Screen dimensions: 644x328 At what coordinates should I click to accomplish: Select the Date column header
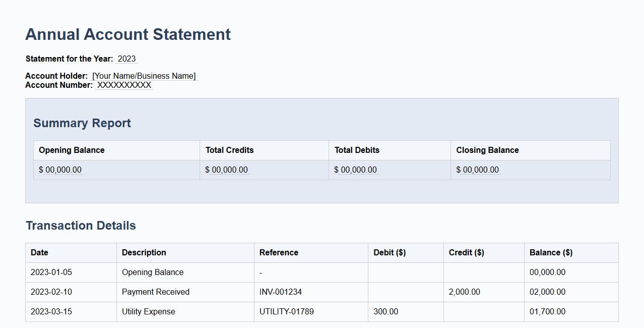click(39, 252)
